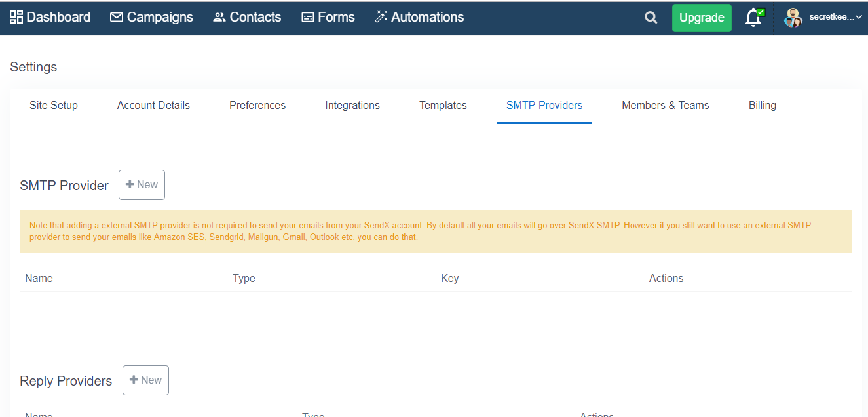The height and width of the screenshot is (417, 868).
Task: Add a New Reply Provider
Action: [145, 380]
